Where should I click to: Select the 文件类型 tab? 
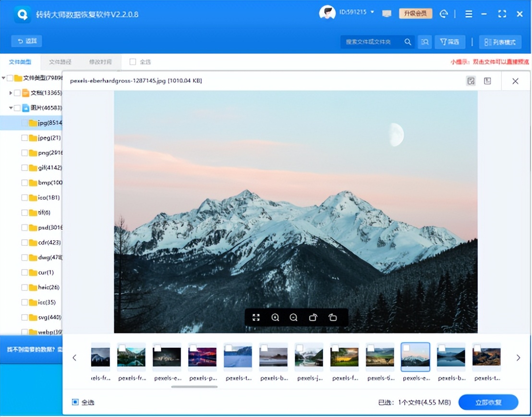20,62
